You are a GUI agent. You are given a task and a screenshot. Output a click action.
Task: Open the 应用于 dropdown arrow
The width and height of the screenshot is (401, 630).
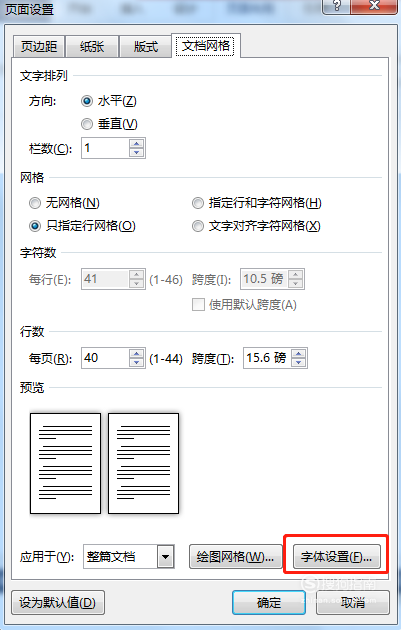click(x=166, y=556)
